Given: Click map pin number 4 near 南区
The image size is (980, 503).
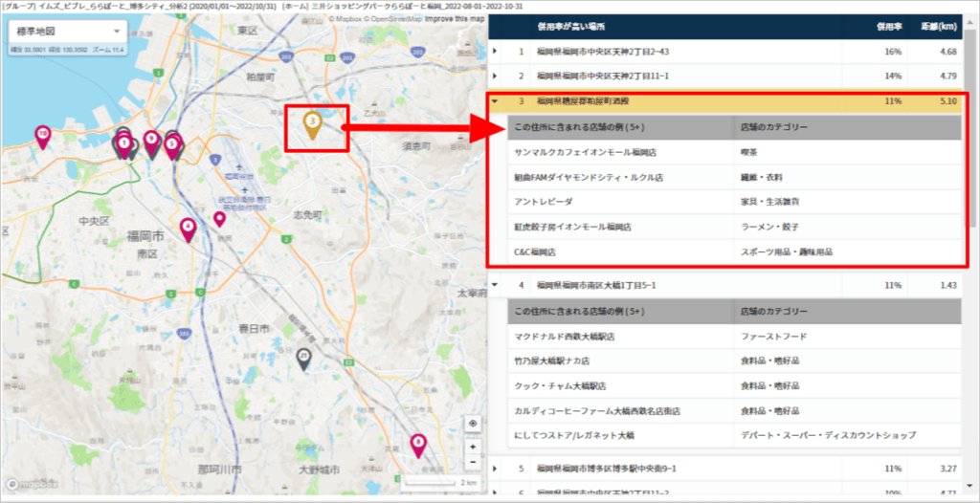Looking at the screenshot, I should [x=188, y=230].
